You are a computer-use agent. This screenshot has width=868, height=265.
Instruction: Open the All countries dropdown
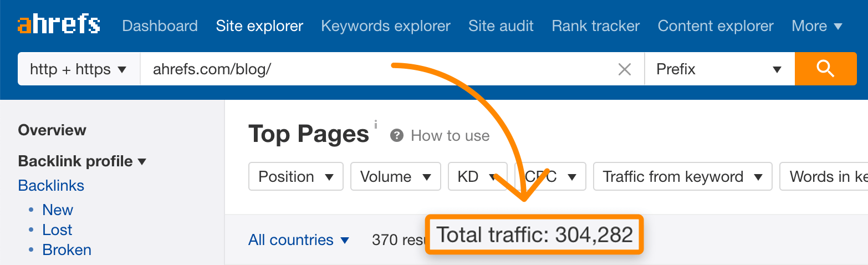pos(299,240)
